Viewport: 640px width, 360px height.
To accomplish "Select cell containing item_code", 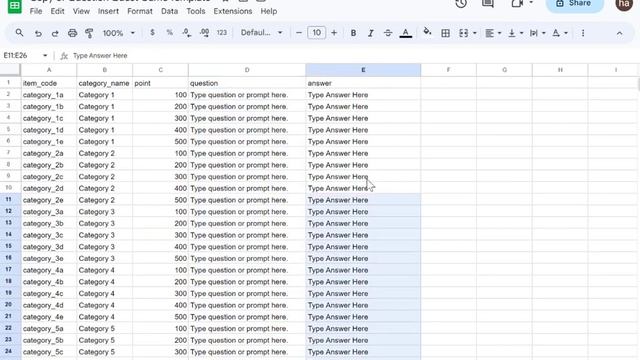I will [49, 83].
